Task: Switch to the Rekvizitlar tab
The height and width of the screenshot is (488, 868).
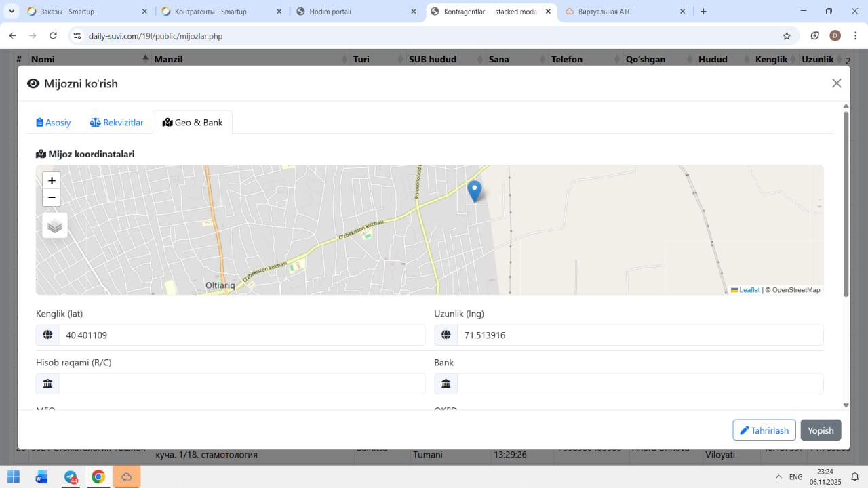Action: tap(117, 123)
